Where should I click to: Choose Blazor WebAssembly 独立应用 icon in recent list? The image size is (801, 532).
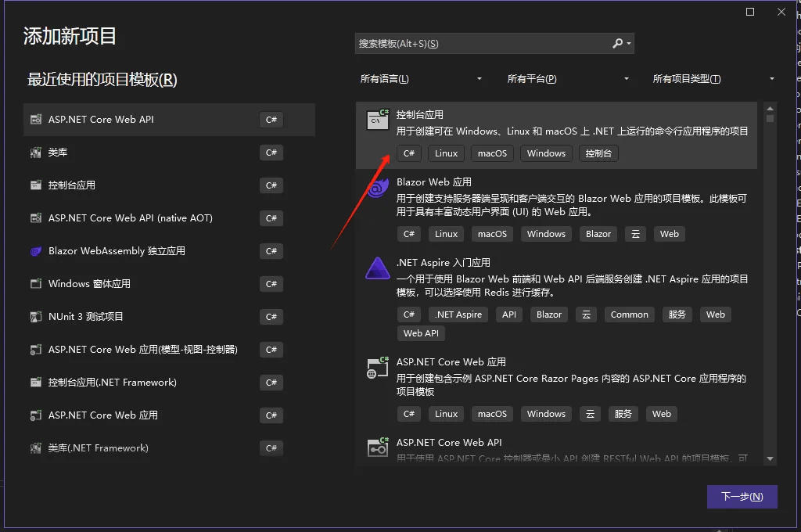36,251
